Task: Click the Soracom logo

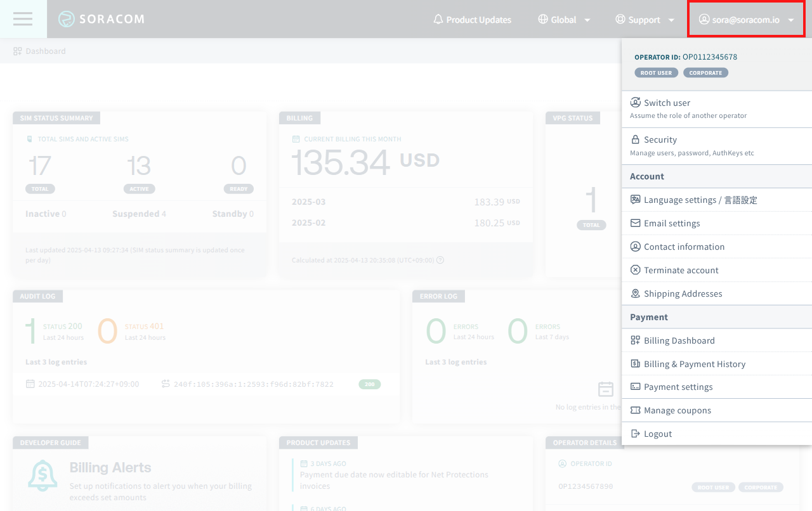Action: pyautogui.click(x=101, y=19)
